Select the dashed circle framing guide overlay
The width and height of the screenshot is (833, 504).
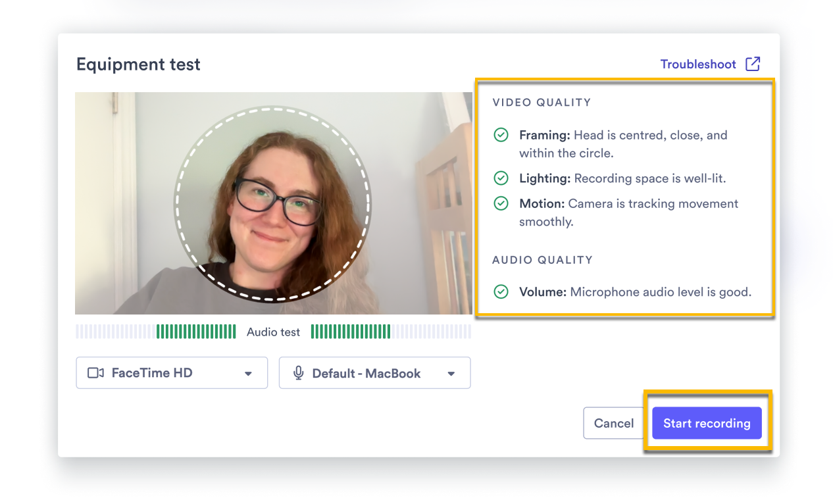(272, 204)
